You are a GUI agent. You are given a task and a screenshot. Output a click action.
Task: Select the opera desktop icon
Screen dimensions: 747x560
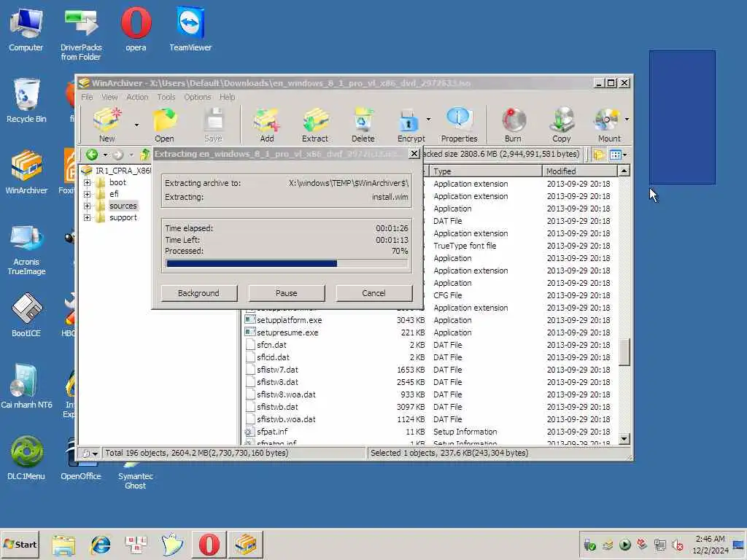[x=136, y=30]
